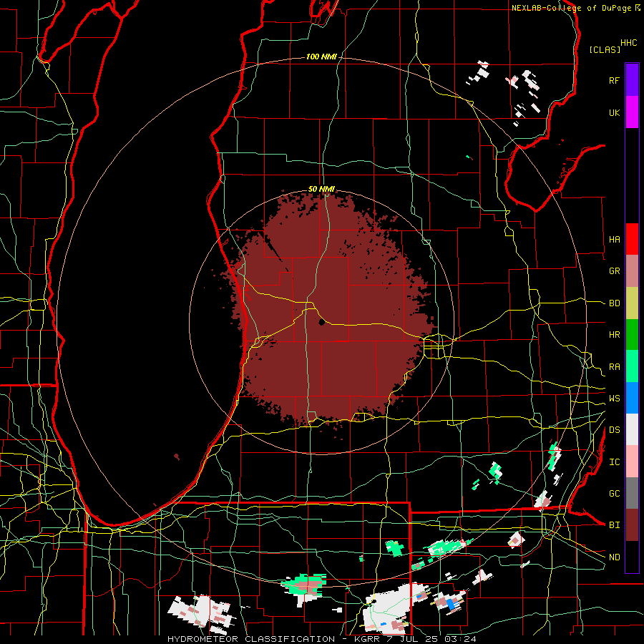Viewport: 644px width, 644px height.
Task: Click the HR legend label
Action: (614, 335)
